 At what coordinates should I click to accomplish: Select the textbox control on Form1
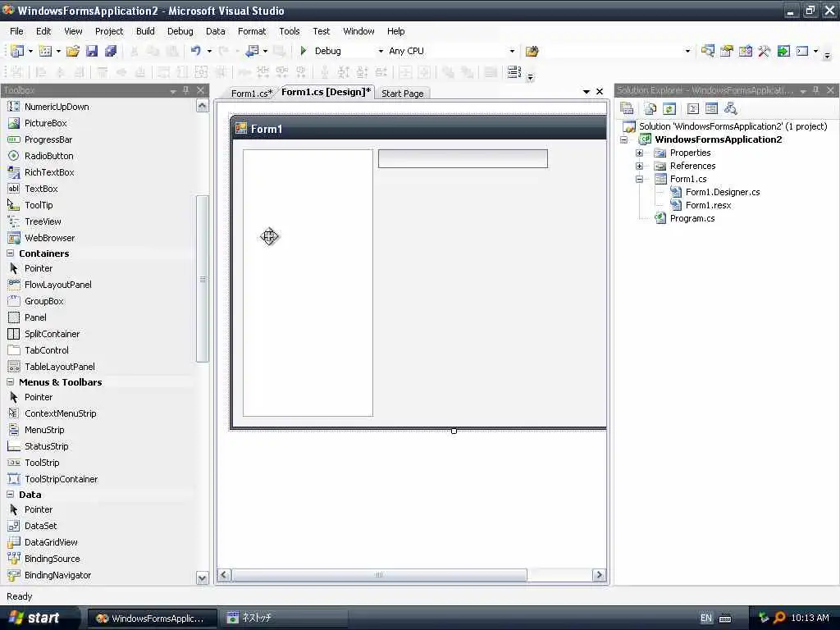click(x=463, y=158)
